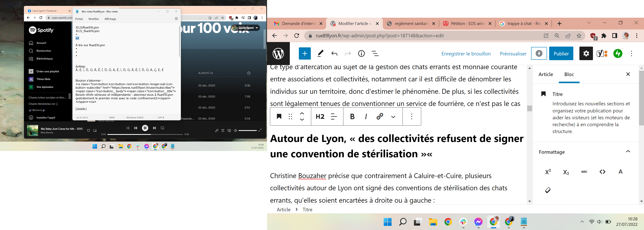Open the editor settings gear icon
This screenshot has width=644, height=230.
[586, 53]
